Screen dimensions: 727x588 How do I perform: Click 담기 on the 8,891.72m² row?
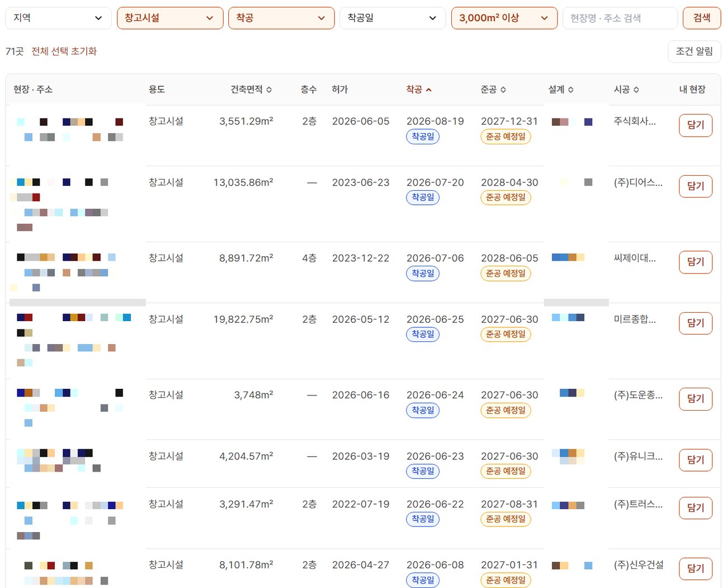696,262
